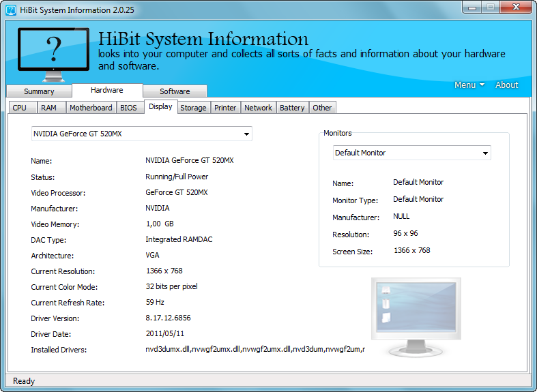Click driver version 8.17.12.6856
The height and width of the screenshot is (392, 537).
point(168,318)
